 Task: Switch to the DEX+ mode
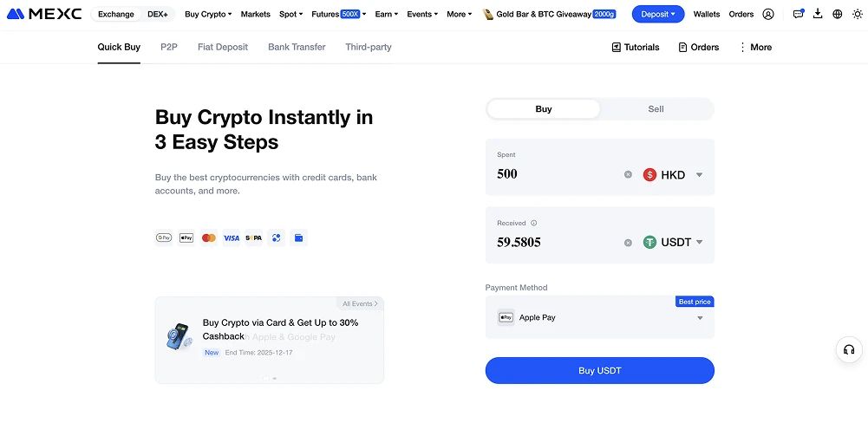coord(158,15)
